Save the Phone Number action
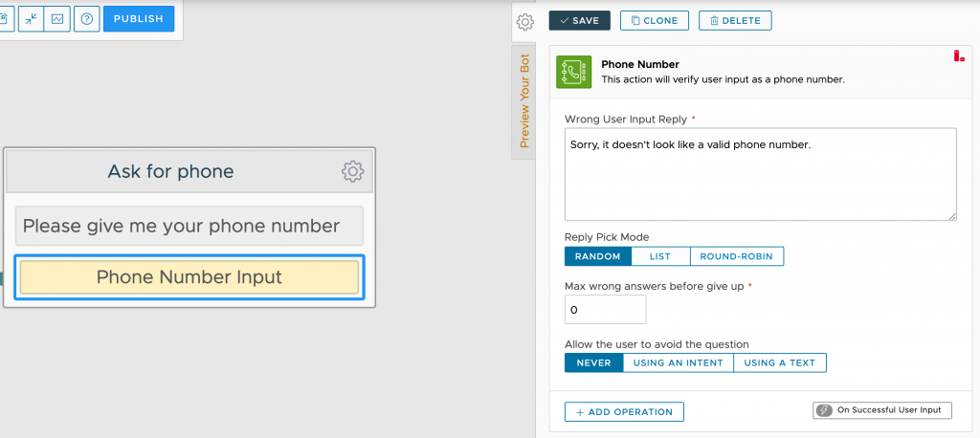Screen dimensions: 980x438 [579, 21]
